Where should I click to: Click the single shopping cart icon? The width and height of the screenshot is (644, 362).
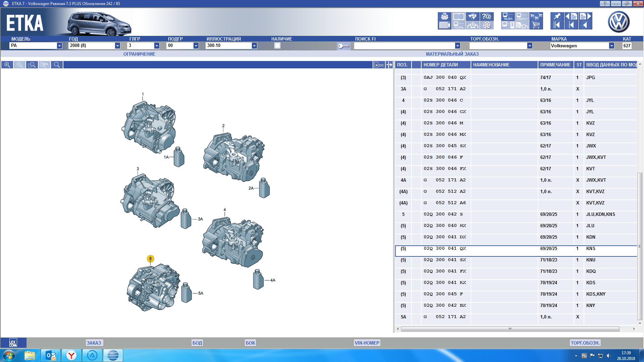pyautogui.click(x=536, y=25)
